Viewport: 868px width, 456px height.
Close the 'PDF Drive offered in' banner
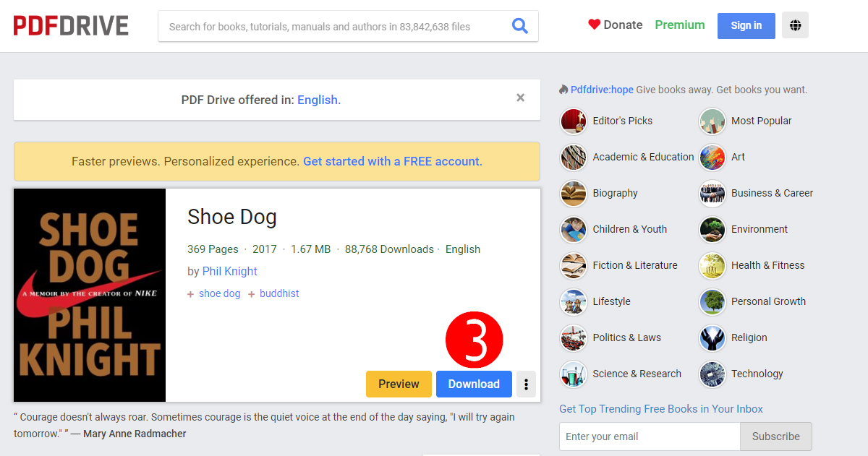pos(520,98)
